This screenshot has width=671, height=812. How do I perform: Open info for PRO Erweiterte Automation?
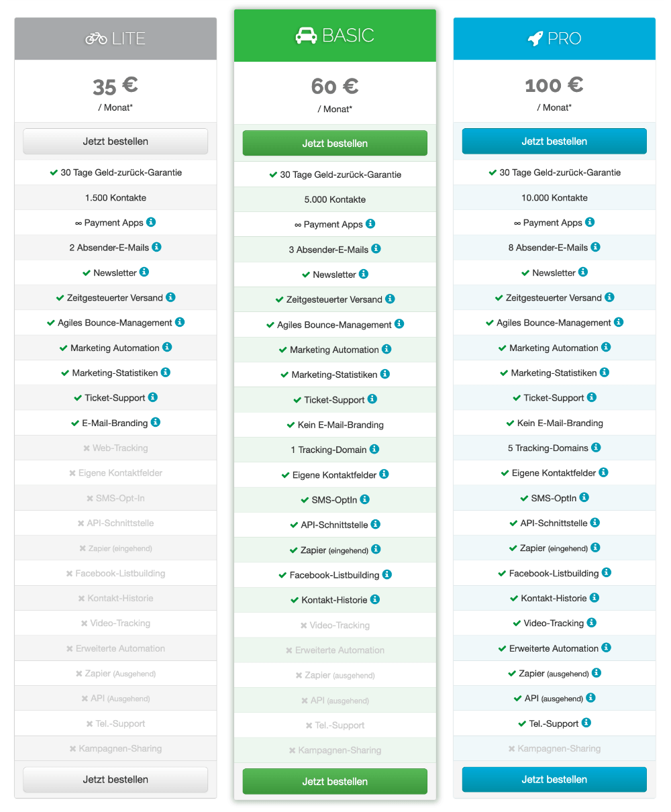pyautogui.click(x=606, y=648)
